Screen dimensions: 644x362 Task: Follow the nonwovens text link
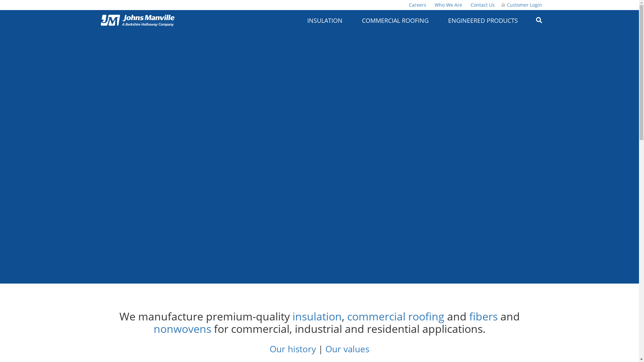tap(182, 329)
